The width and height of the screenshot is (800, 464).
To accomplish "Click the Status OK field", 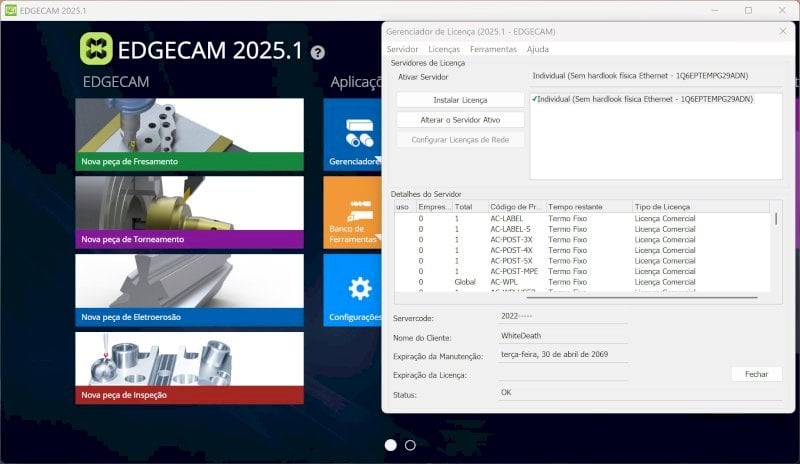I will point(640,393).
